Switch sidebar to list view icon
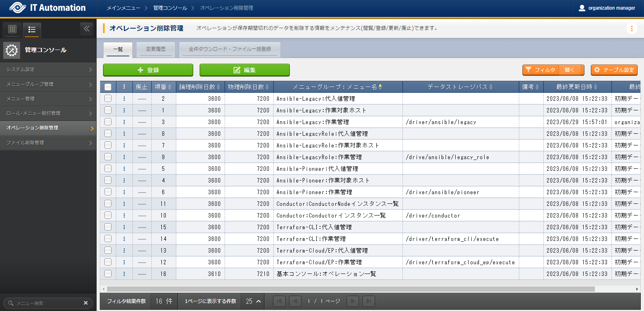The width and height of the screenshot is (644, 311). (x=32, y=29)
